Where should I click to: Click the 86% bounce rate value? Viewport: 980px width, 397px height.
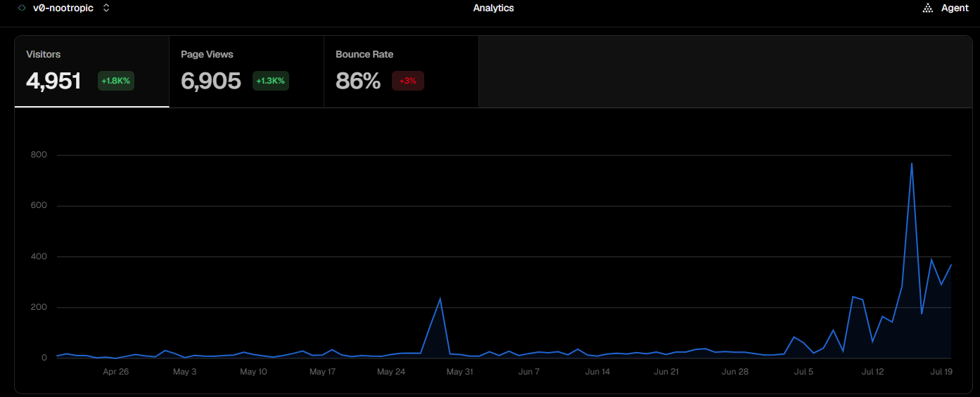click(x=358, y=82)
